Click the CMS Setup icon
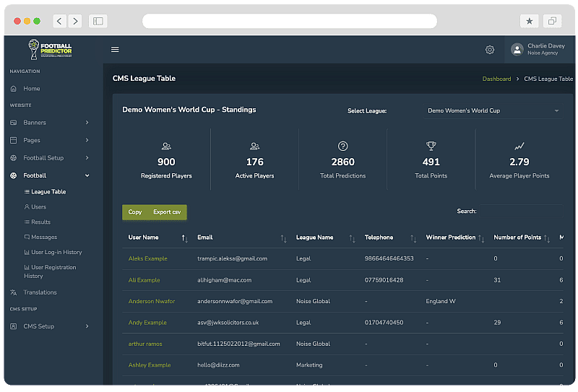Screen dimensions: 578x392 (x=14, y=326)
